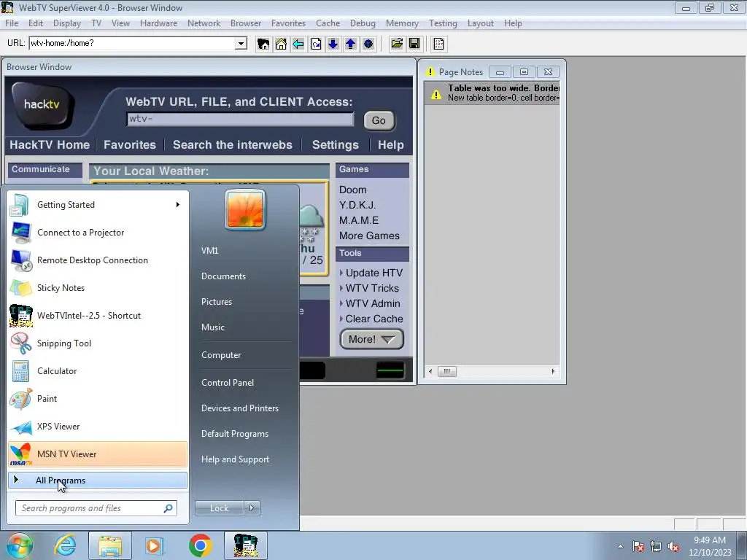
Task: Expand All Programs list
Action: pyautogui.click(x=98, y=480)
